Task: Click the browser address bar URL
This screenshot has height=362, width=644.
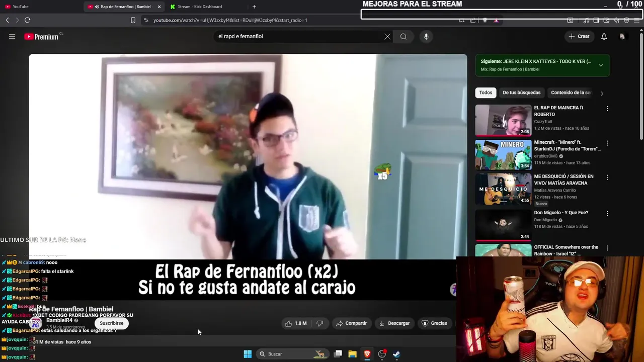Action: [230, 20]
